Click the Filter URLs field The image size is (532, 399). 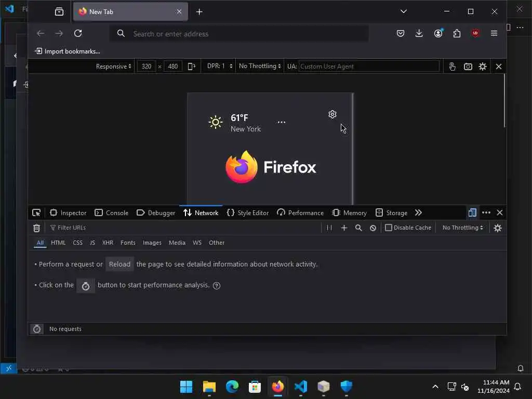(x=183, y=228)
